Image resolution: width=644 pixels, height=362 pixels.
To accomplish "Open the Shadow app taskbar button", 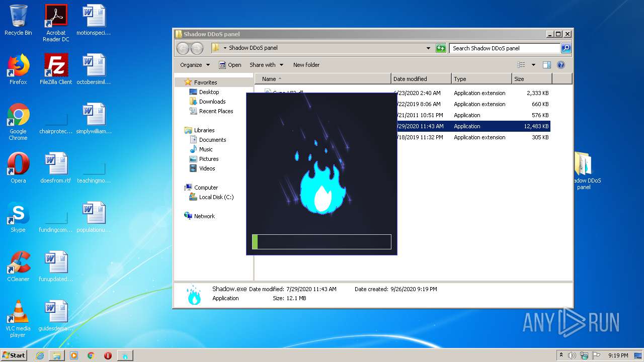I will coord(125,355).
